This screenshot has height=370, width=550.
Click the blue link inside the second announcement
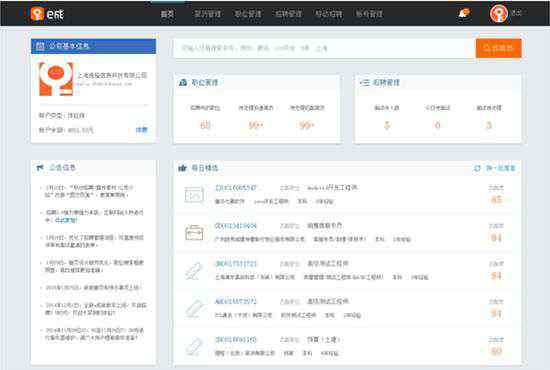click(x=66, y=220)
